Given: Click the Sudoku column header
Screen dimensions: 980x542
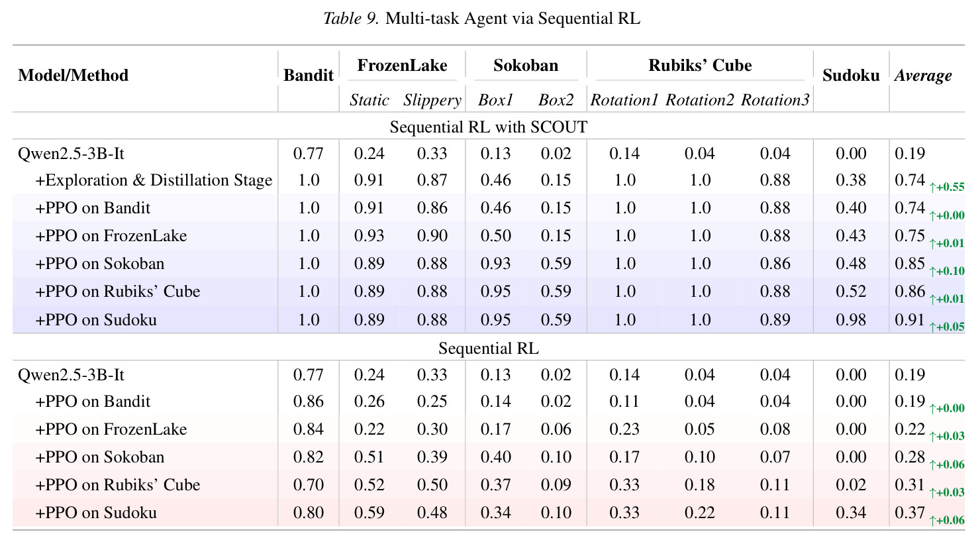Looking at the screenshot, I should click(x=851, y=76).
